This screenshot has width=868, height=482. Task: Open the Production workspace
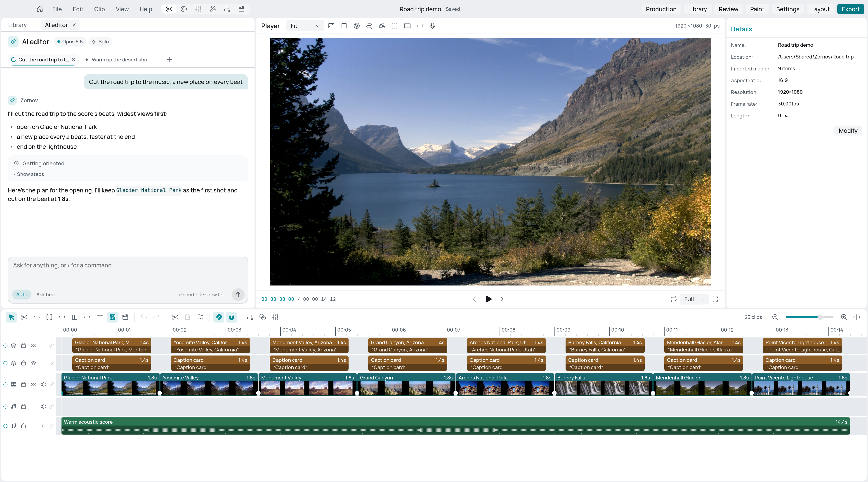point(661,9)
